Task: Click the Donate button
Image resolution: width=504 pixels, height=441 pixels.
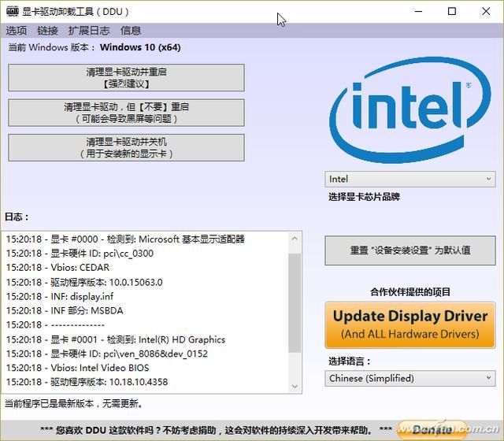Action: [432, 429]
